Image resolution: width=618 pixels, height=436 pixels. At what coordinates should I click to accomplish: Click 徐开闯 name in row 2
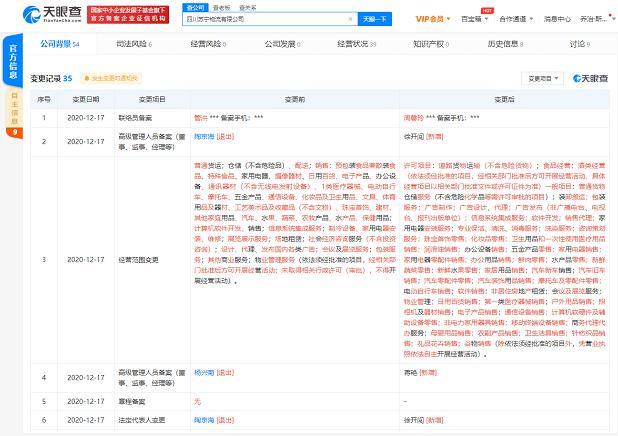click(x=413, y=136)
